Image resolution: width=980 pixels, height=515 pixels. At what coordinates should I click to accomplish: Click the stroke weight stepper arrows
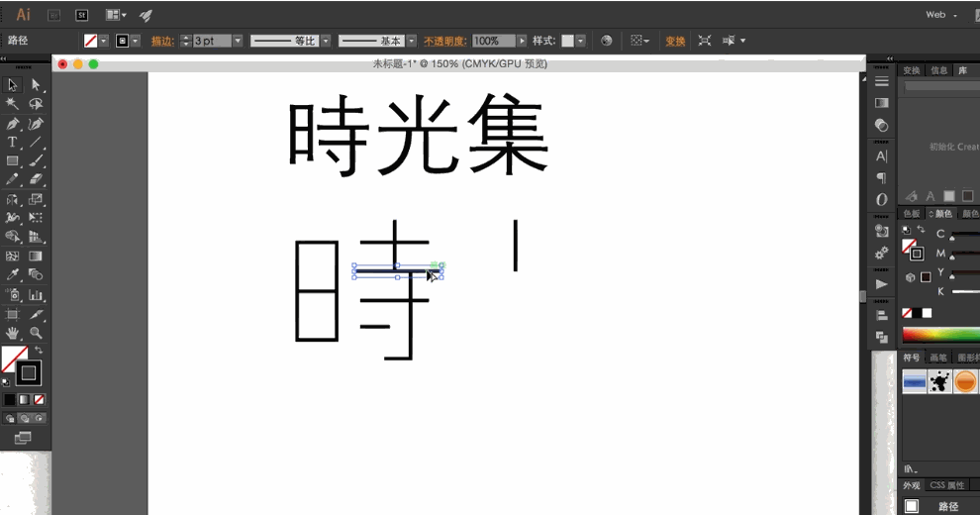point(186,41)
